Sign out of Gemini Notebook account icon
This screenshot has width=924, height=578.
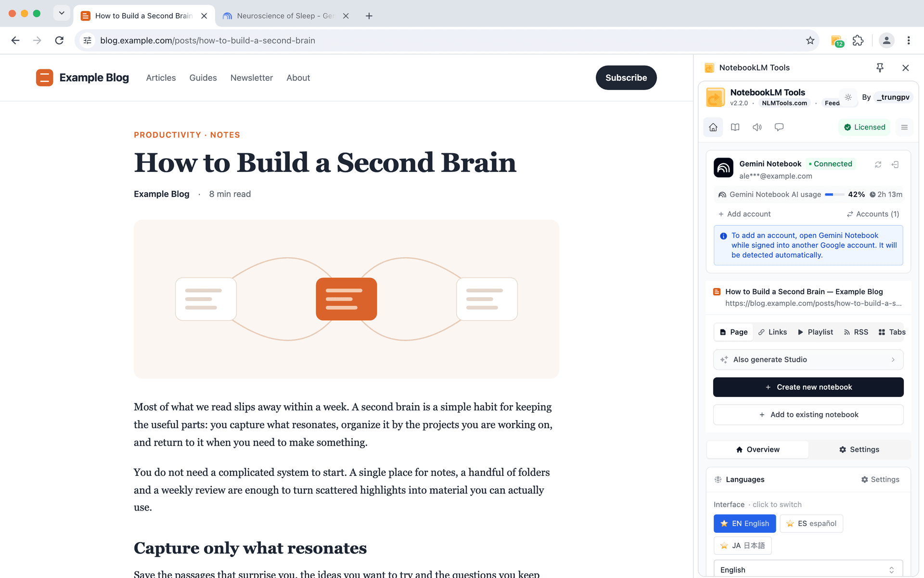click(895, 165)
